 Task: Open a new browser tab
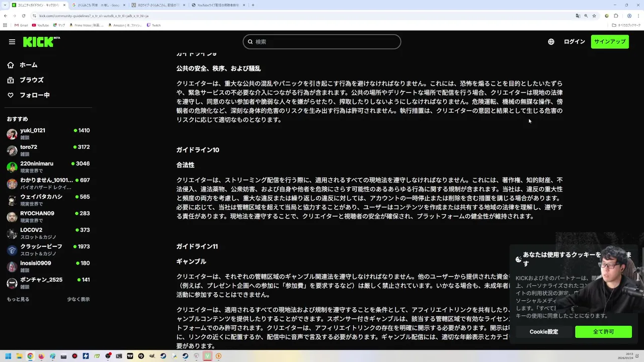pos(253,5)
